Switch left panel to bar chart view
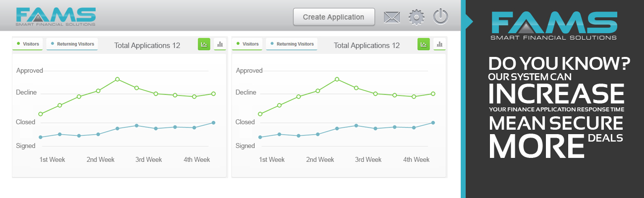Screen dimensions: 644x198 point(219,44)
